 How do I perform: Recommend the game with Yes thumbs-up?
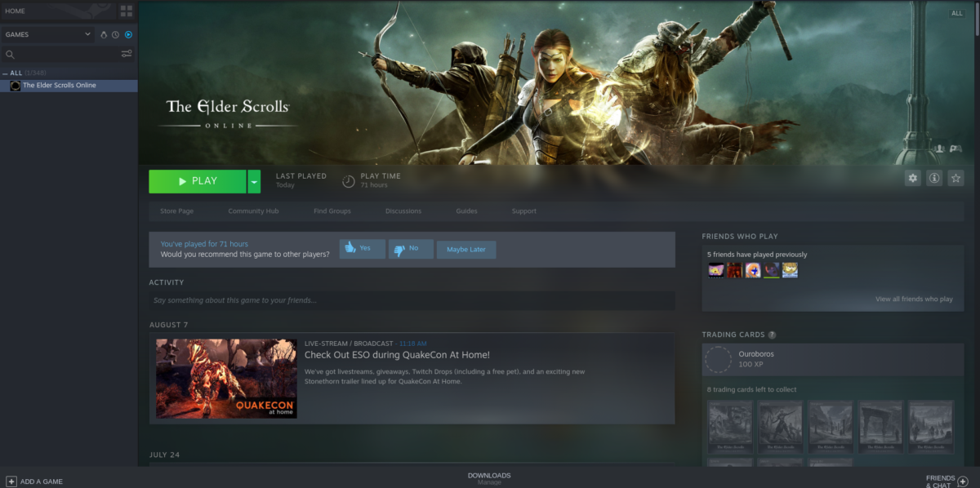[x=363, y=249]
